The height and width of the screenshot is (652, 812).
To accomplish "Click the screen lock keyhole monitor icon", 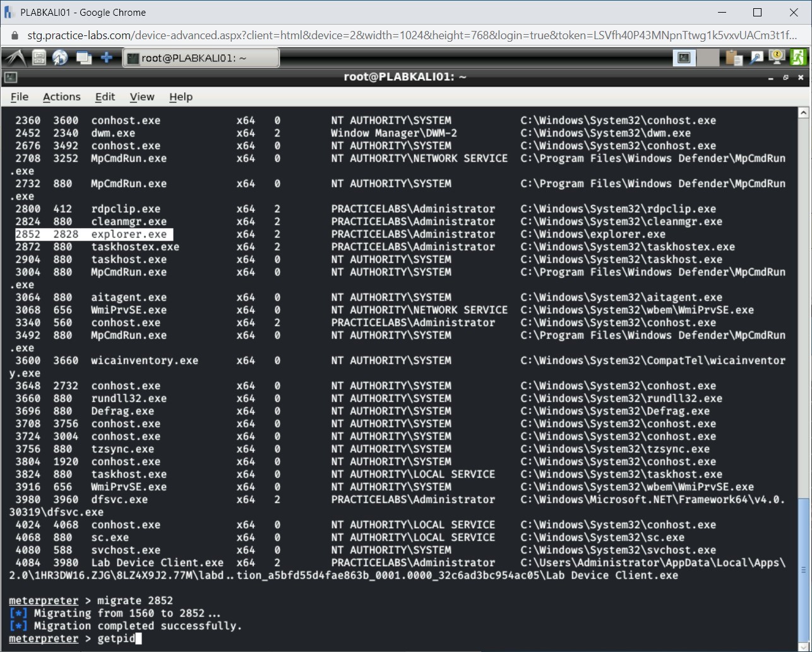I will (775, 57).
